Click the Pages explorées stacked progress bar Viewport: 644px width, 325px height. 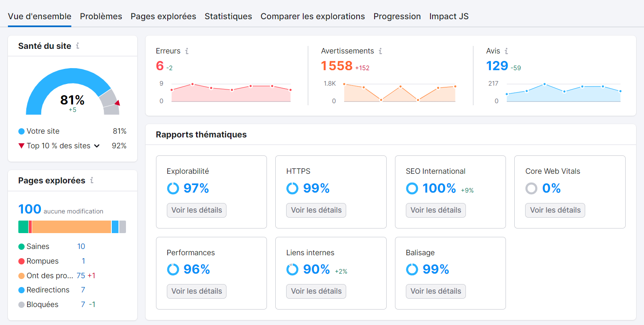[x=72, y=226]
